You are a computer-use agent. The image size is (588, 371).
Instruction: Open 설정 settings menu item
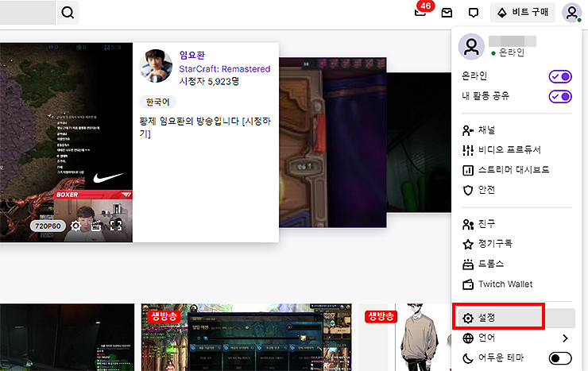[516, 318]
